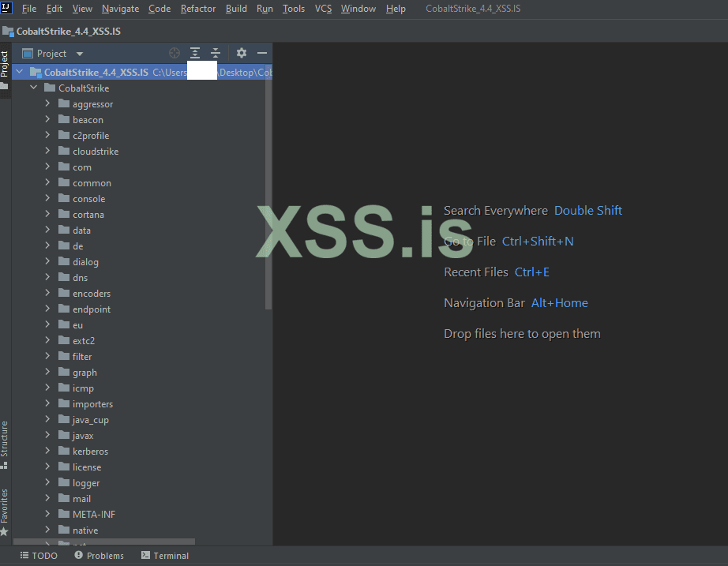728x566 pixels.
Task: Expand the beacon folder
Action: click(x=47, y=119)
